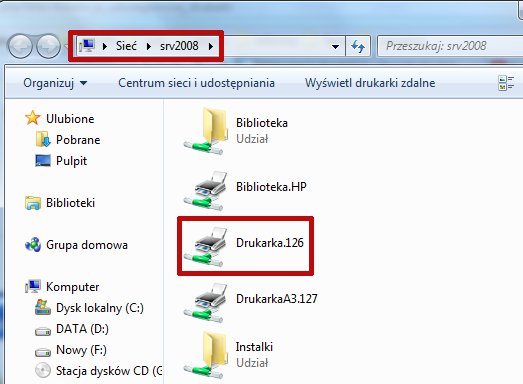The image size is (523, 384).
Task: Select the Drukarka.126 printer name
Action: 270,243
